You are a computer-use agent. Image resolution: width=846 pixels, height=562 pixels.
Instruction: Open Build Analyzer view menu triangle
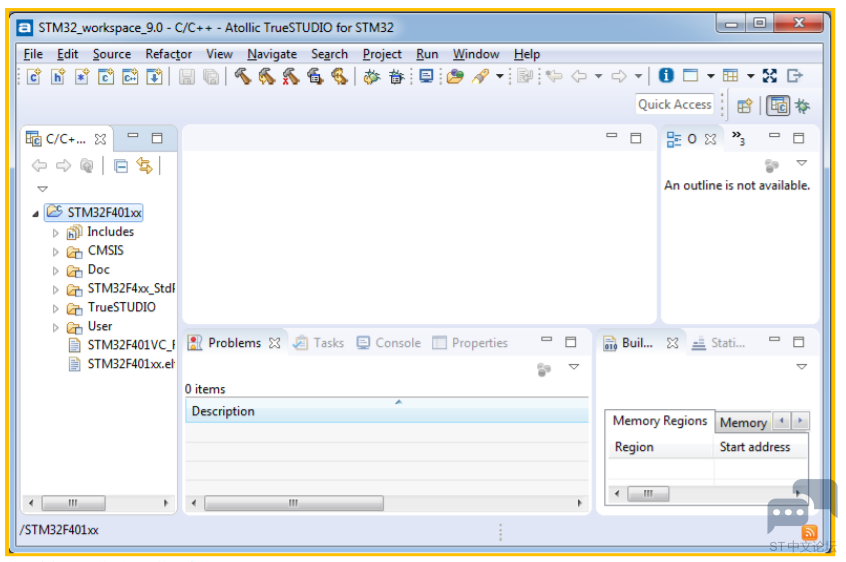(x=802, y=367)
